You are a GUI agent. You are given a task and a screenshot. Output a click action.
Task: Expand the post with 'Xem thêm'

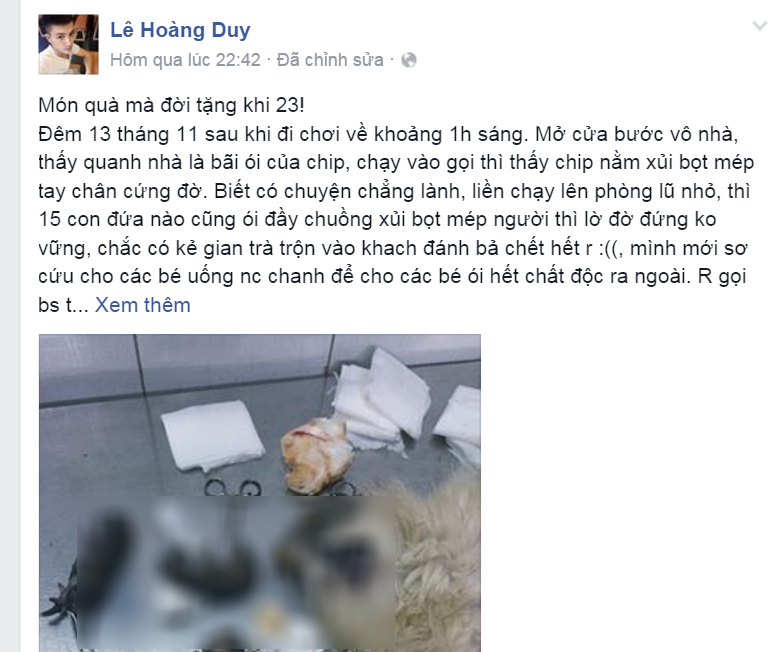(x=143, y=305)
